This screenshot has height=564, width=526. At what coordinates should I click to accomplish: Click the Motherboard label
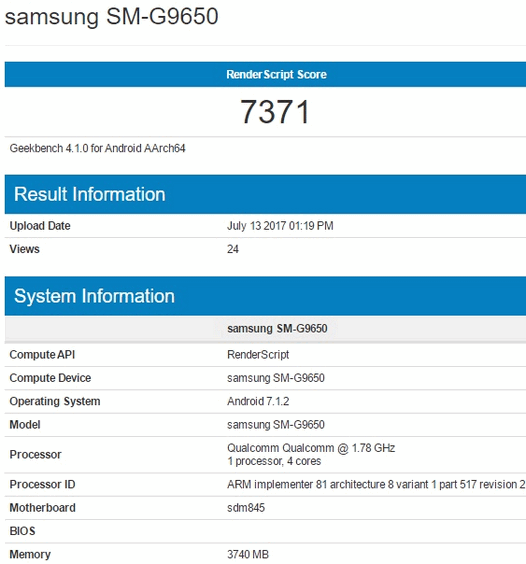coord(42,508)
